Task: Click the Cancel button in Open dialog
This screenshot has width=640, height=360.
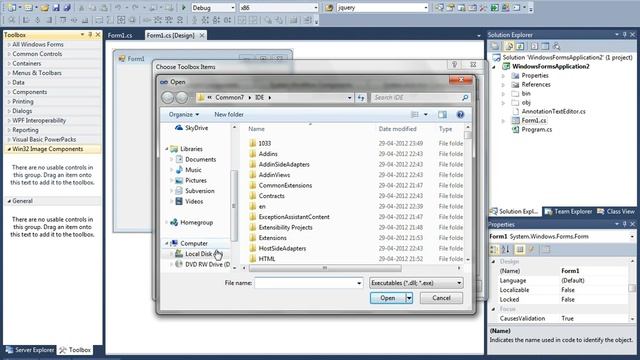Action: [x=441, y=298]
